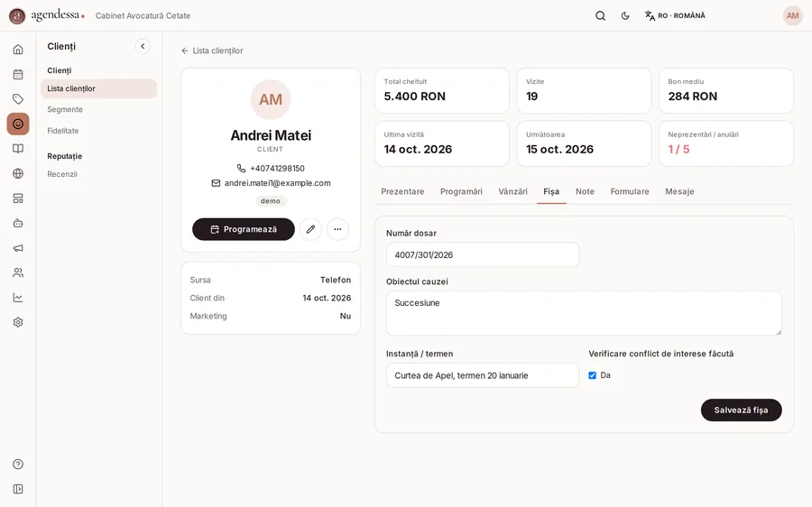Open the robot icon in left rail
Viewport: 812px width, 507px height.
click(18, 223)
